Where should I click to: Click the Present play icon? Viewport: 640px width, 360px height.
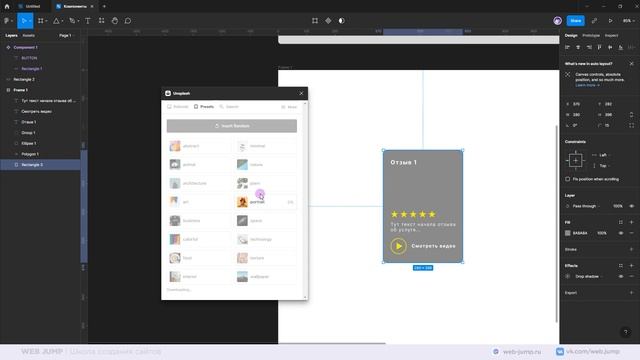pyautogui.click(x=610, y=20)
